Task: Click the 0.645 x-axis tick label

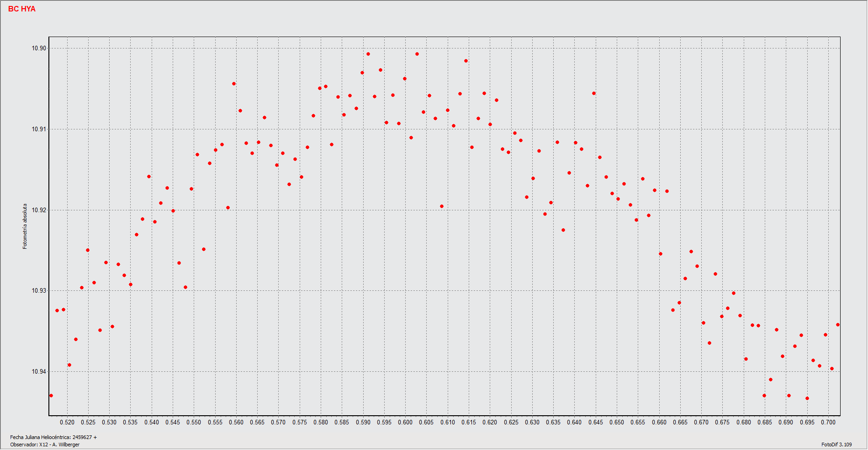Action: click(x=595, y=422)
